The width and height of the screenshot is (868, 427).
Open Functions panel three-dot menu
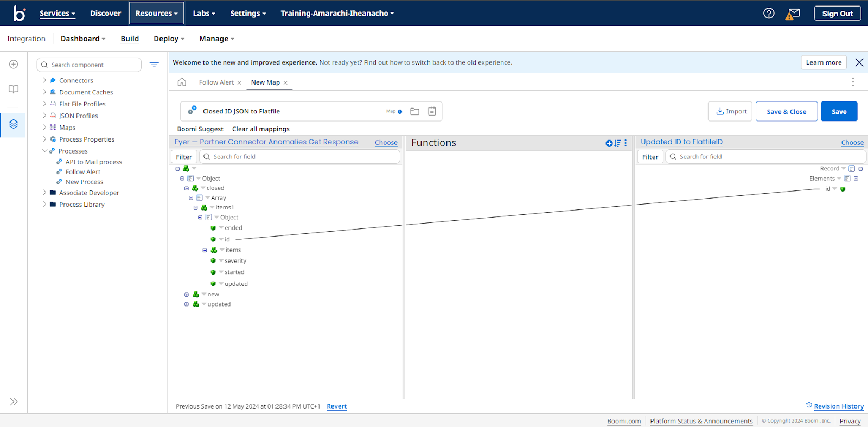pyautogui.click(x=626, y=143)
